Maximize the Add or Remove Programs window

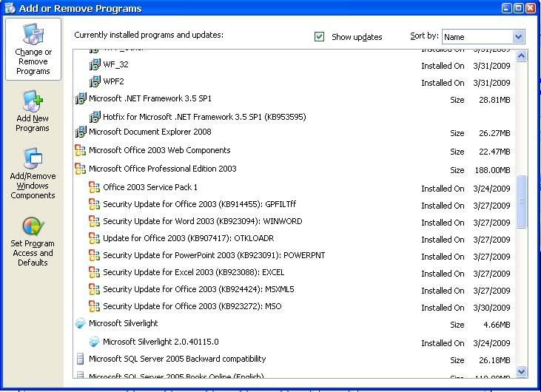[518, 8]
